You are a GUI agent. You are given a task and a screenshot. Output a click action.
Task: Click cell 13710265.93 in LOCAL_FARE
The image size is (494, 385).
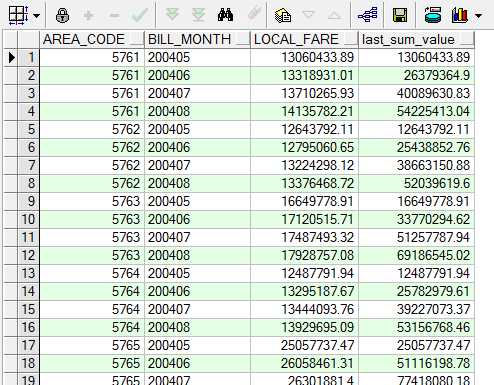tap(304, 93)
